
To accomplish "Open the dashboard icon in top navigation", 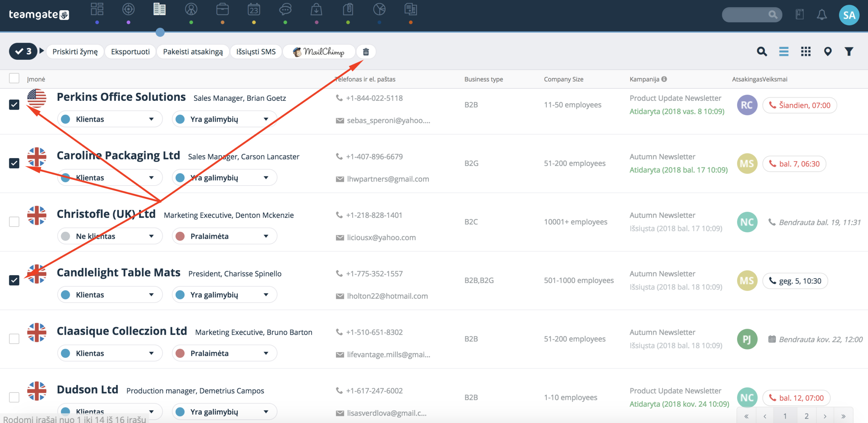I will 97,9.
